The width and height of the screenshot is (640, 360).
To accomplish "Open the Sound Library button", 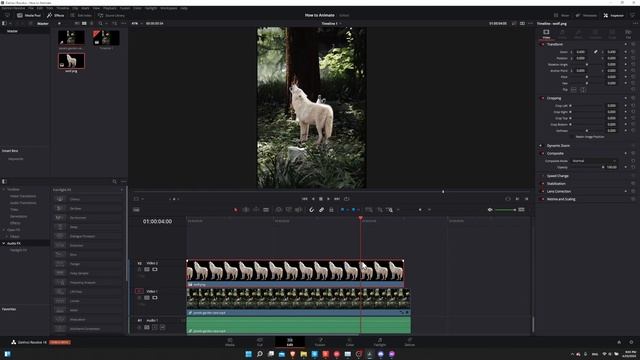I will point(111,15).
